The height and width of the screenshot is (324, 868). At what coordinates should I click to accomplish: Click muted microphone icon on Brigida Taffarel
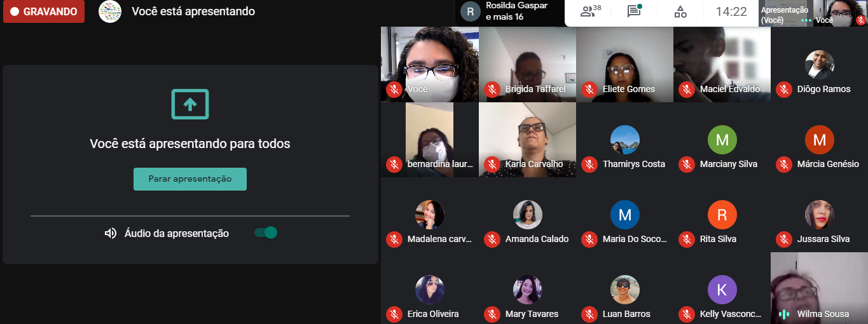pos(492,90)
